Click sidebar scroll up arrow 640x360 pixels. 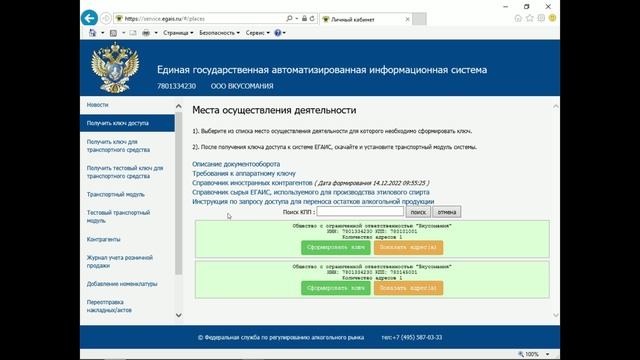178,106
